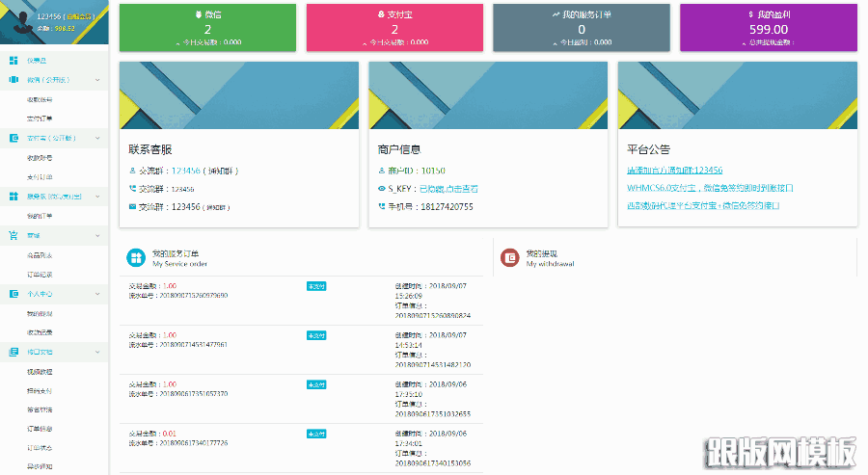Image resolution: width=868 pixels, height=475 pixels.
Task: Click the dashboard icon in the sidebar
Action: coord(14,61)
